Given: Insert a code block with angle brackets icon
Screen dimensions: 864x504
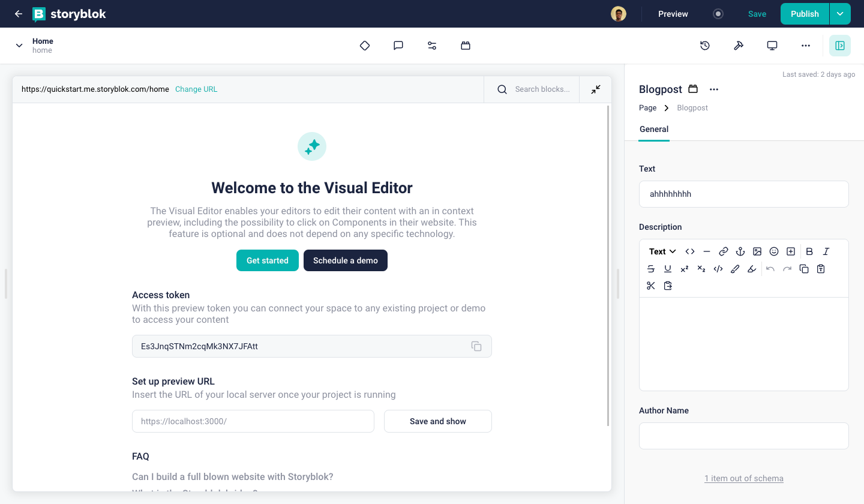Looking at the screenshot, I should click(x=690, y=251).
